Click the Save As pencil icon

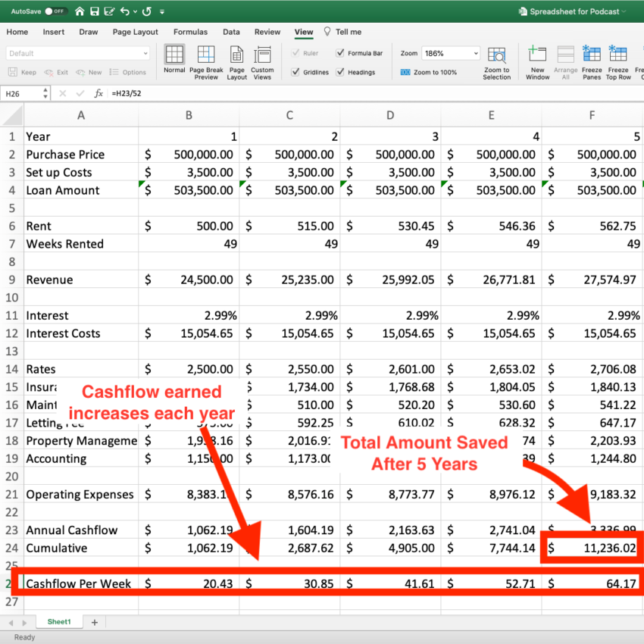pos(109,11)
